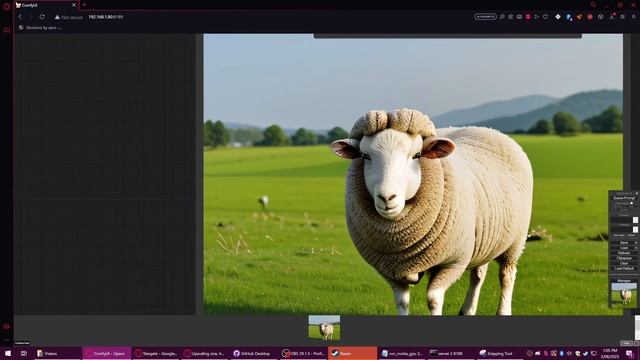Screen dimensions: 640x360
Task: Open the Upscaling size Opera taskbar window
Action: 205,353
